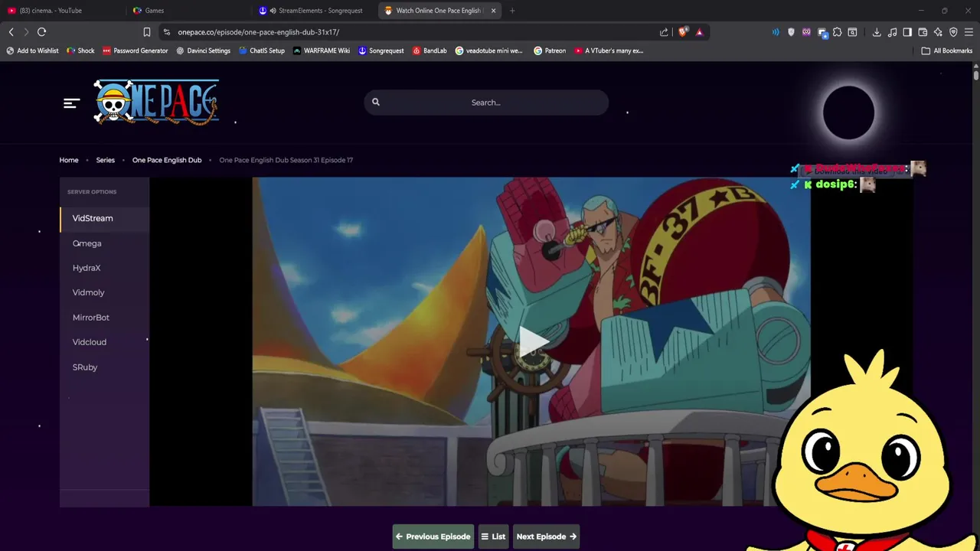
Task: Open the Series breadcrumb link
Action: 106,160
